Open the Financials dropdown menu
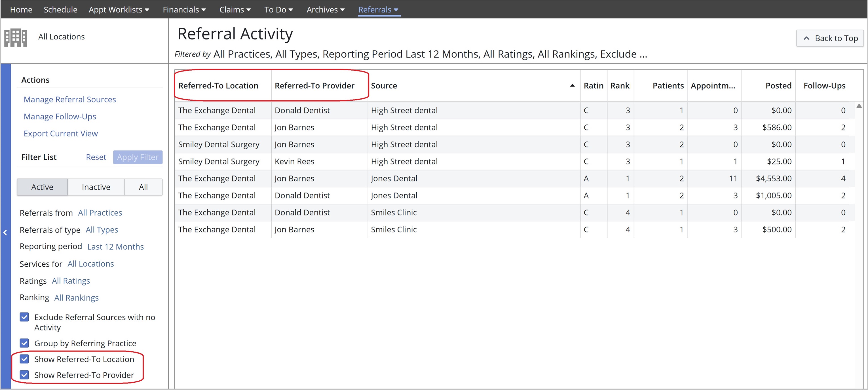868x390 pixels. [184, 10]
